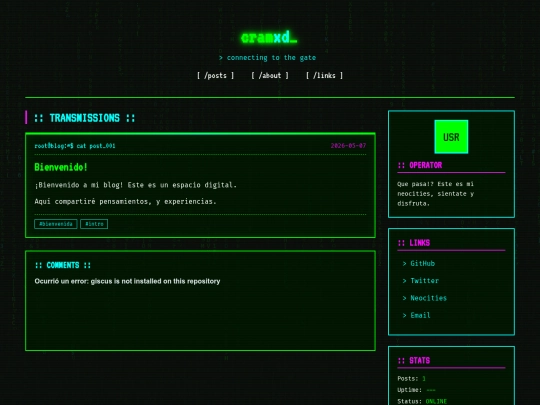Viewport: 540px width, 405px height.
Task: Open the Neocities link in sidebar
Action: [x=428, y=298]
